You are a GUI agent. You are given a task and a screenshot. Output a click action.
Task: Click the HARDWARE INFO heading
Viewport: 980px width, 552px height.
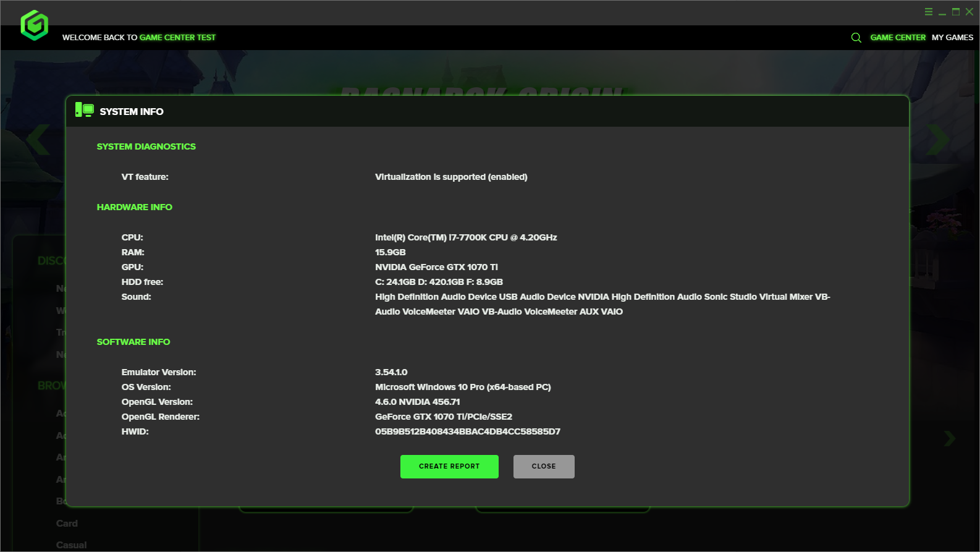(x=134, y=207)
